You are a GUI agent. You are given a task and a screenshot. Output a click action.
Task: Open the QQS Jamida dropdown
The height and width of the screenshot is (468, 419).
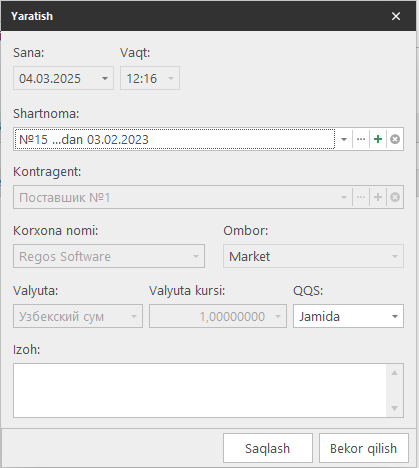point(395,316)
